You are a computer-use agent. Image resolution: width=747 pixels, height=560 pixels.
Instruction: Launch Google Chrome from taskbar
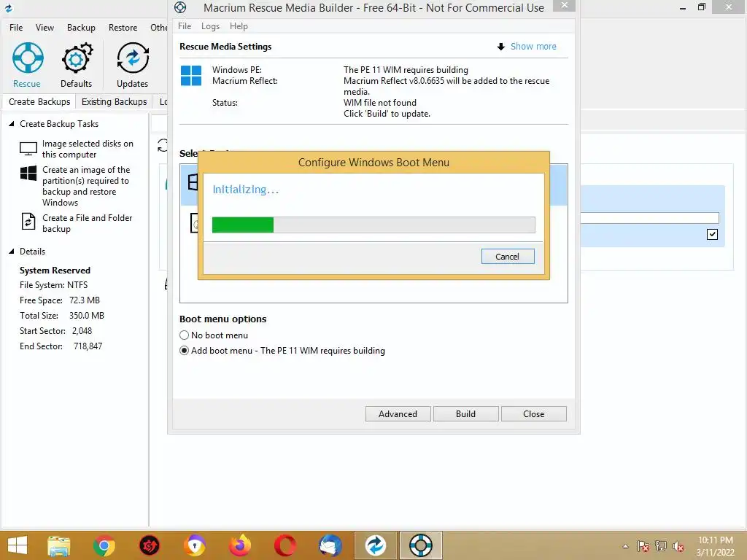click(x=104, y=545)
